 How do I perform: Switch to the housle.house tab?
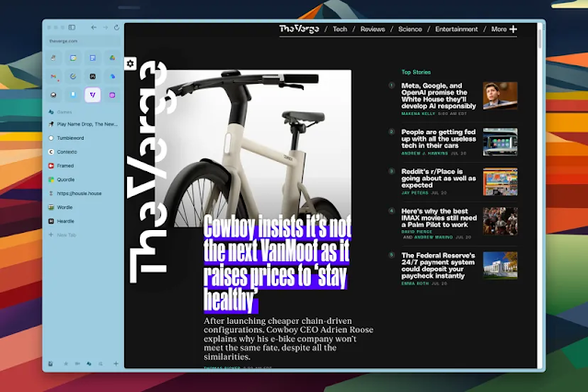coord(83,193)
